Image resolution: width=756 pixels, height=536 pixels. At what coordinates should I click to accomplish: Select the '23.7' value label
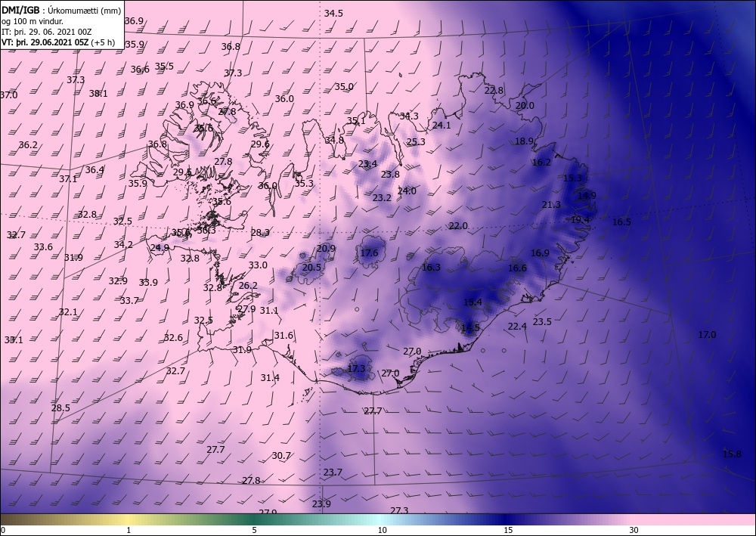point(333,472)
